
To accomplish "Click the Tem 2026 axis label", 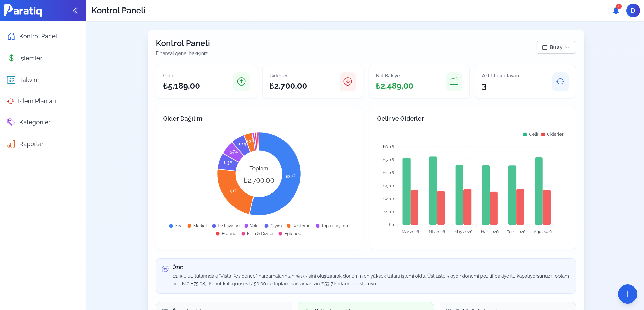I will pos(516,232).
